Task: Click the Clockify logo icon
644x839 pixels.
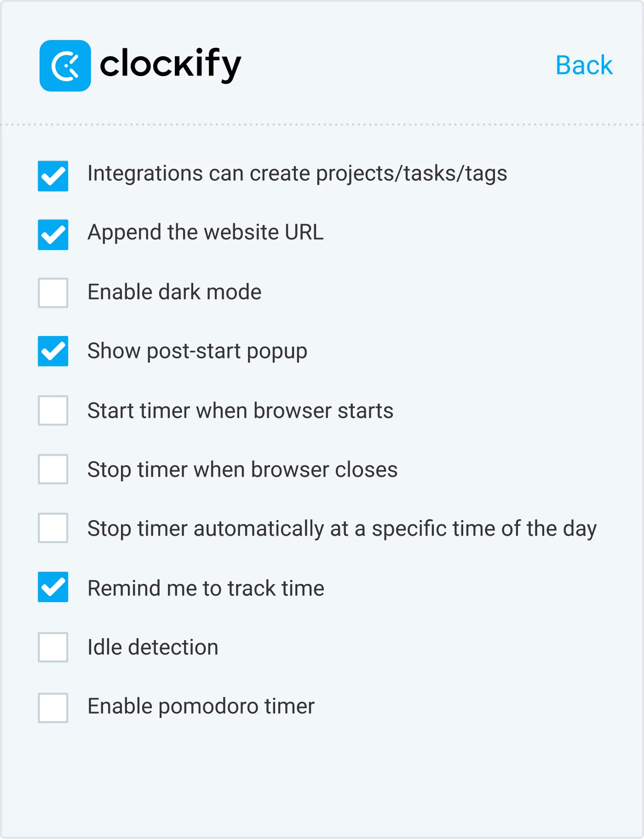Action: pyautogui.click(x=66, y=65)
